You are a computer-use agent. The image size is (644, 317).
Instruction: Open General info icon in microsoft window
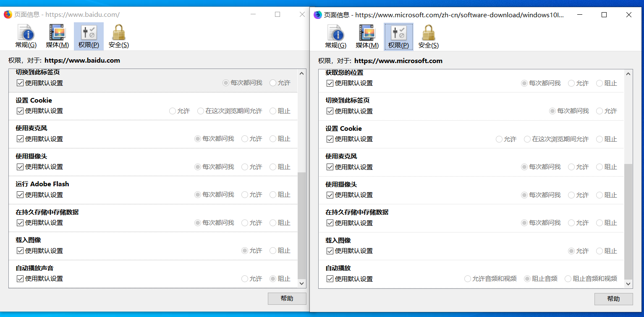click(335, 33)
